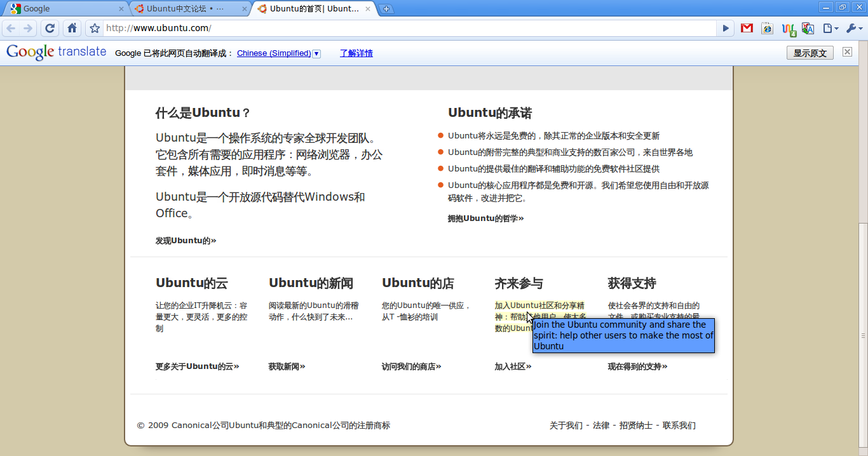Open the 加入社区» link
This screenshot has width=868, height=456.
click(x=513, y=366)
